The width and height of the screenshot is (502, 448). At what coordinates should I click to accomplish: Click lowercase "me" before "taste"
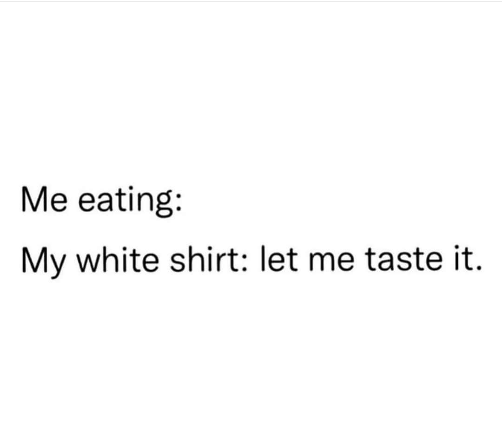(x=332, y=262)
